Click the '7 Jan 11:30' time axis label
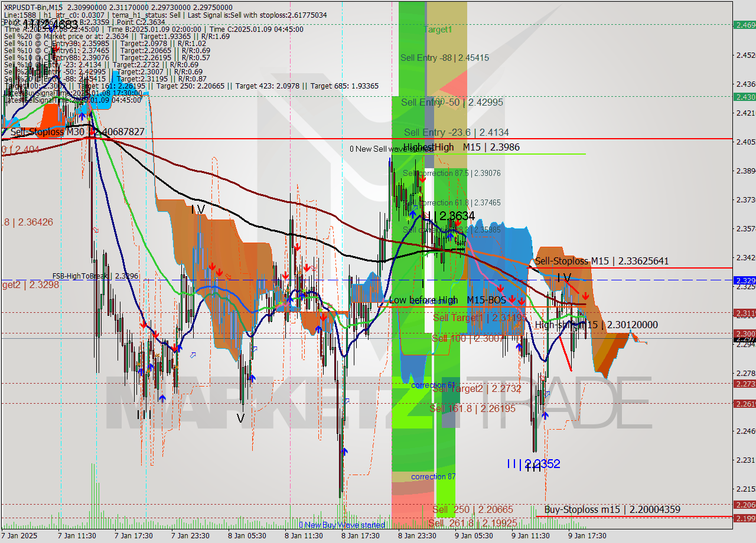756x543 pixels. tap(77, 536)
